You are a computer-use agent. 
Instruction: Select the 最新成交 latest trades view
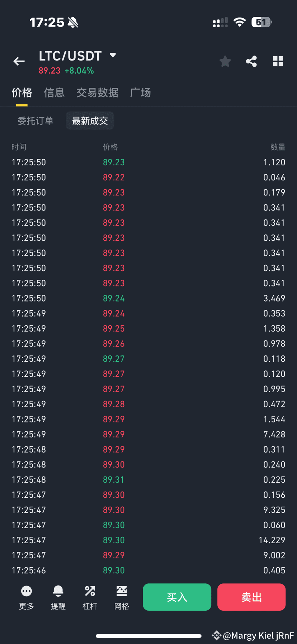(x=90, y=121)
